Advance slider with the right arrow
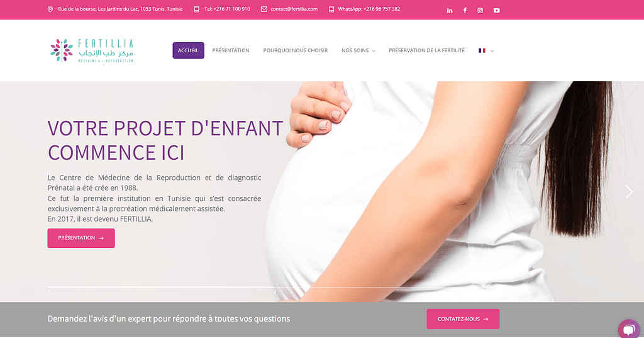Screen dimensions: 644x338 [629, 191]
